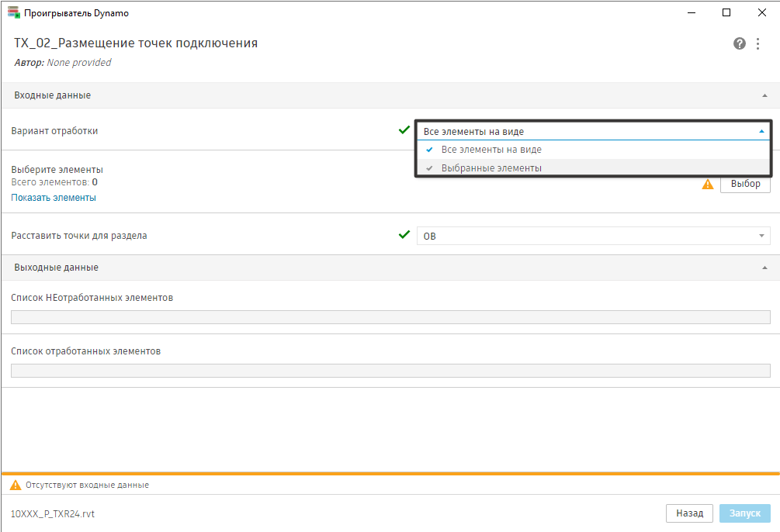Collapse the Входные данные section
Screen dimensions: 780x532
[x=764, y=95]
